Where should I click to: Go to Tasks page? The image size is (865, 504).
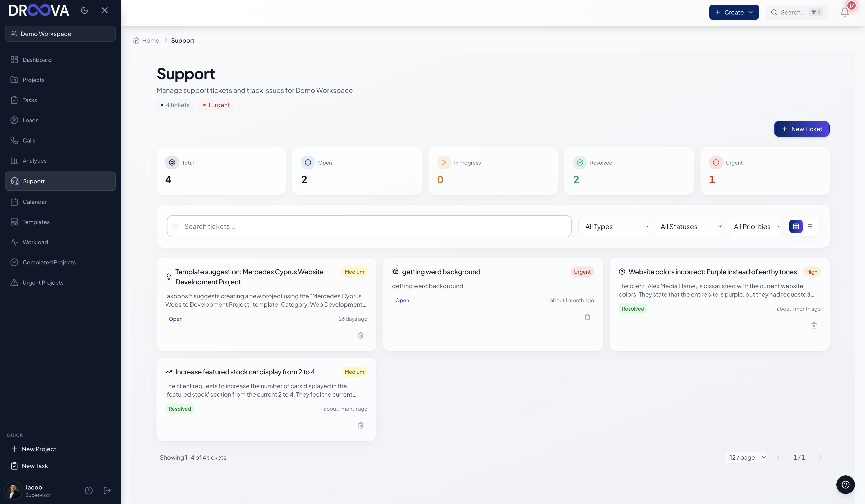coord(60,100)
